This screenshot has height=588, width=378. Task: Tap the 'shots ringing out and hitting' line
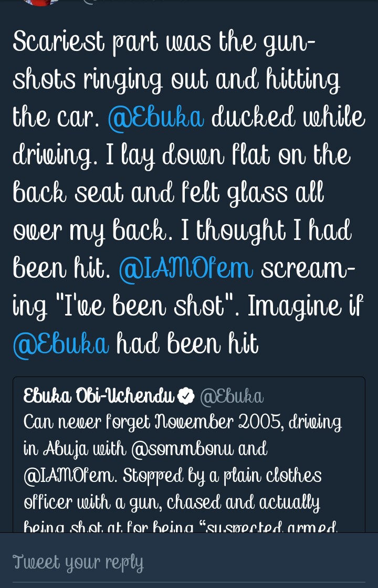176,80
